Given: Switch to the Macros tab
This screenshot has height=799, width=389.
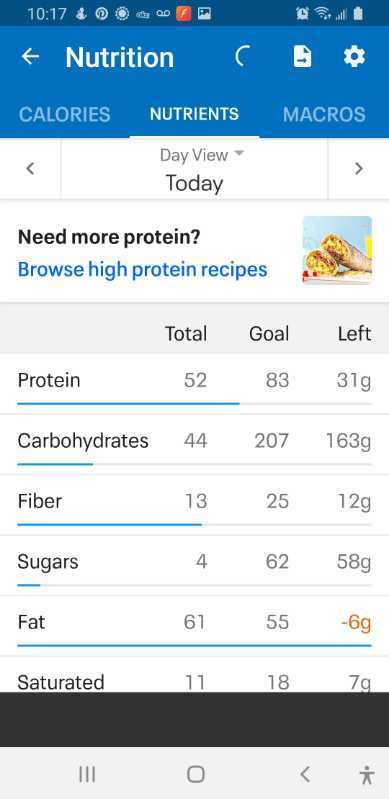Looking at the screenshot, I should pyautogui.click(x=324, y=114).
